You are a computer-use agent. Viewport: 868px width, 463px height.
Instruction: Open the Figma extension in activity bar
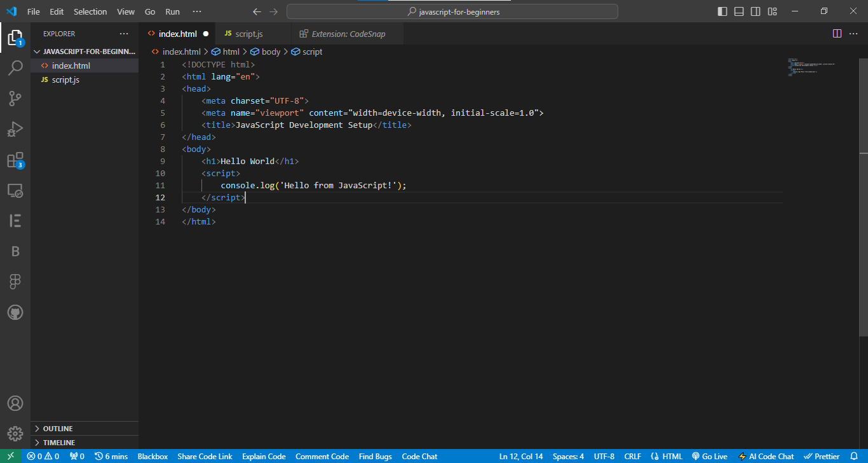click(x=15, y=282)
